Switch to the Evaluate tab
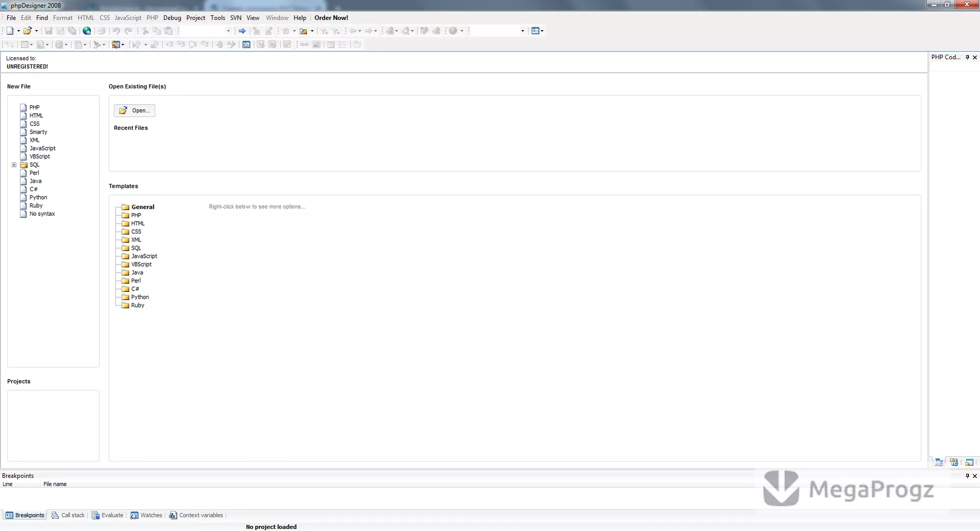Screen dimensions: 980x531 click(x=107, y=515)
